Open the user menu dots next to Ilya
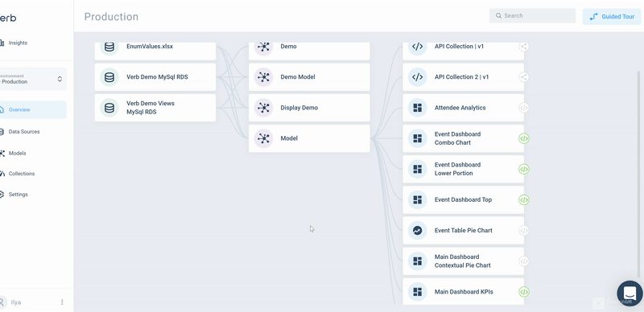Image resolution: width=644 pixels, height=312 pixels. 62,302
